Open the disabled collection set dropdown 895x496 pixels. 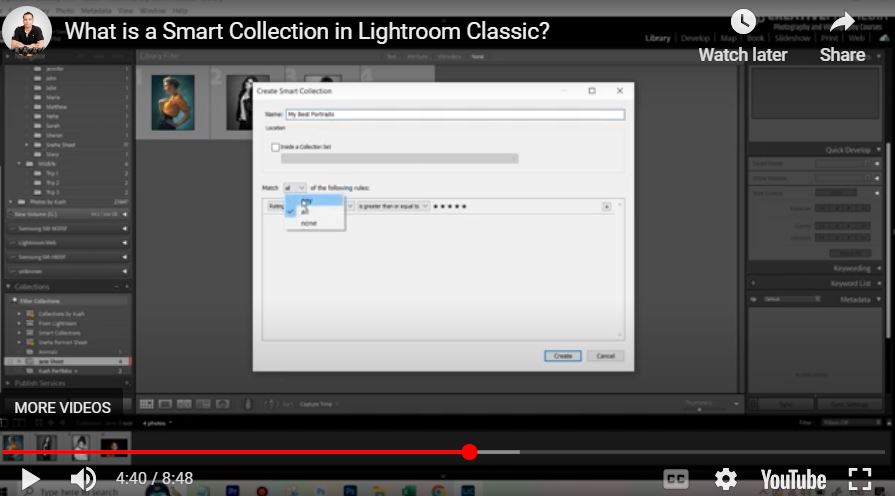[400, 159]
